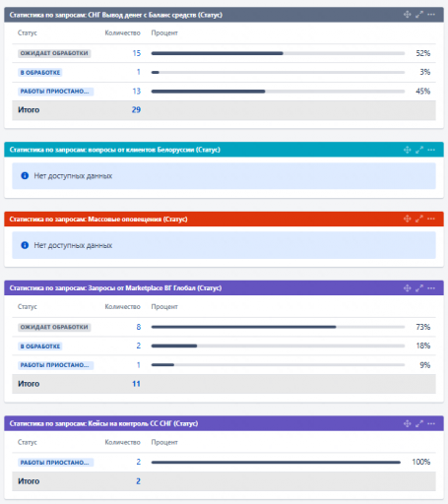This screenshot has height=504, width=448.
Task: Open more-options menu on СНГ Вывод денег gadget
Action: pyautogui.click(x=431, y=15)
